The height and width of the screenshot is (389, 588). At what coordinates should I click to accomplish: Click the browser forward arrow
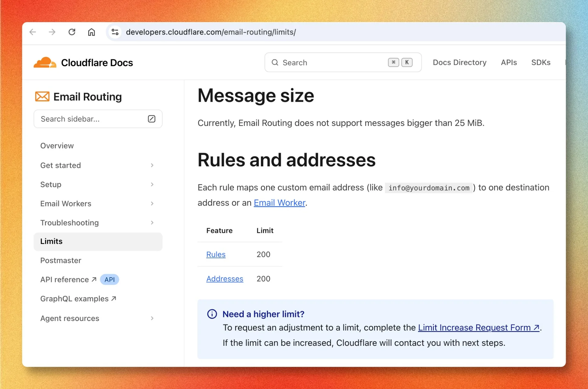tap(52, 32)
